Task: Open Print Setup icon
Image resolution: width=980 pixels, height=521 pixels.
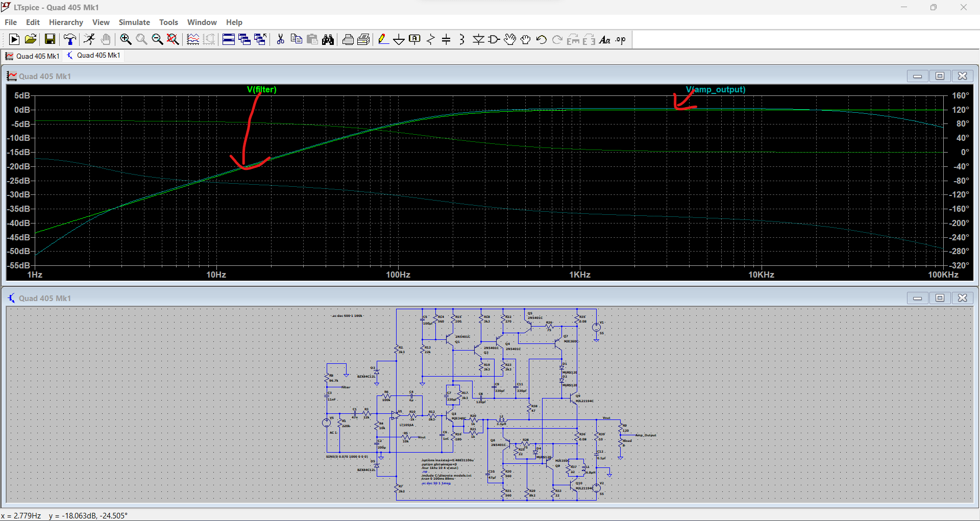Action: (364, 39)
